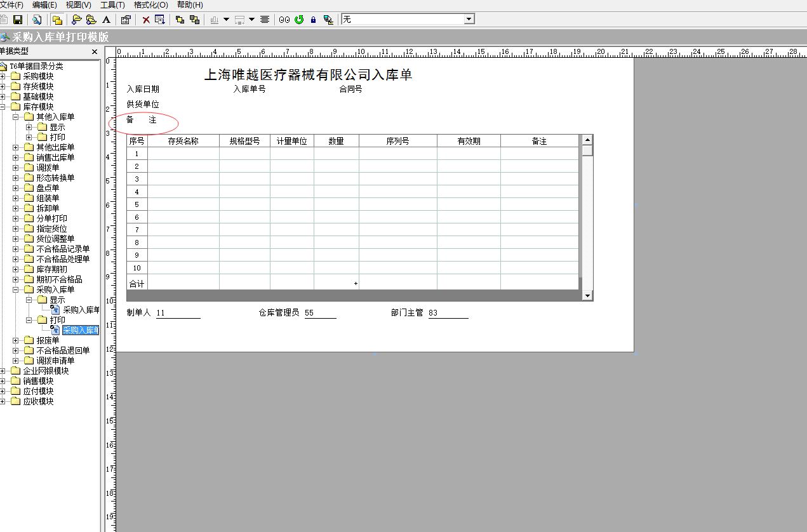Open the 文件(F) menu
The height and width of the screenshot is (532, 807).
[x=11, y=4]
